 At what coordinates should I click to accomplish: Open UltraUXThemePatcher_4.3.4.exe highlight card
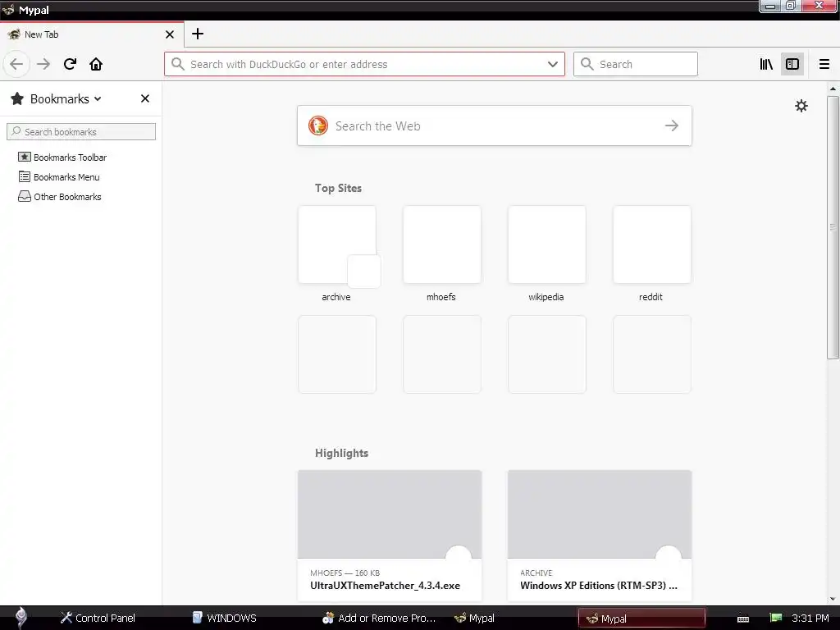(x=390, y=536)
